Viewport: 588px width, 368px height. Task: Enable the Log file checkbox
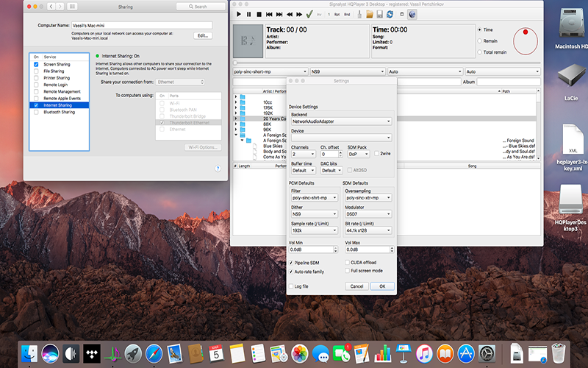pyautogui.click(x=291, y=286)
